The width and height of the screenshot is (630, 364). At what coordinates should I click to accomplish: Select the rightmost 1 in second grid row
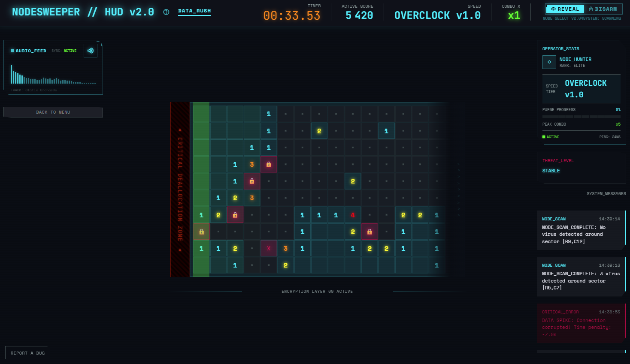[x=386, y=131]
